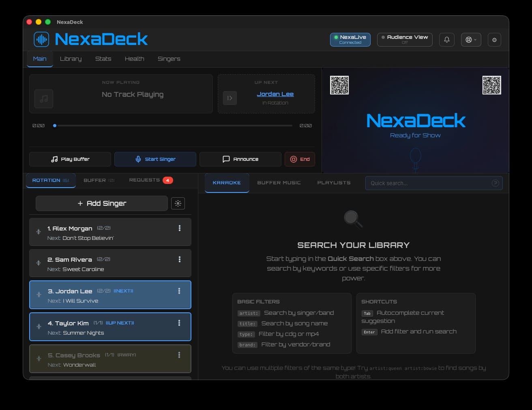The image size is (532, 410).
Task: Click the rotation shuffle icon beside Add Singer
Action: pos(178,203)
